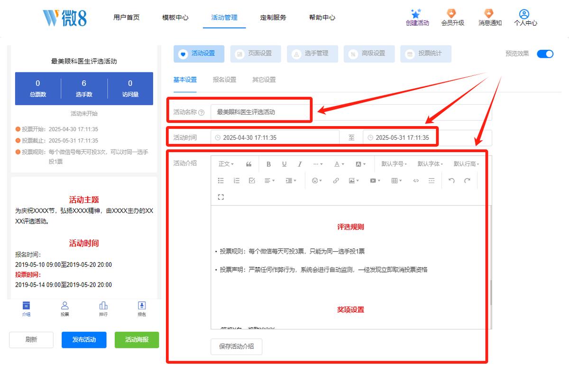Toggle underline formatting in the editor
This screenshot has height=392, width=569.
coord(284,164)
